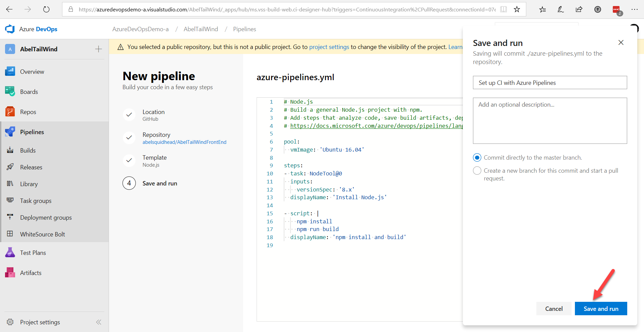Viewport: 644px width, 332px height.
Task: Open Task groups menu item
Action: point(36,201)
